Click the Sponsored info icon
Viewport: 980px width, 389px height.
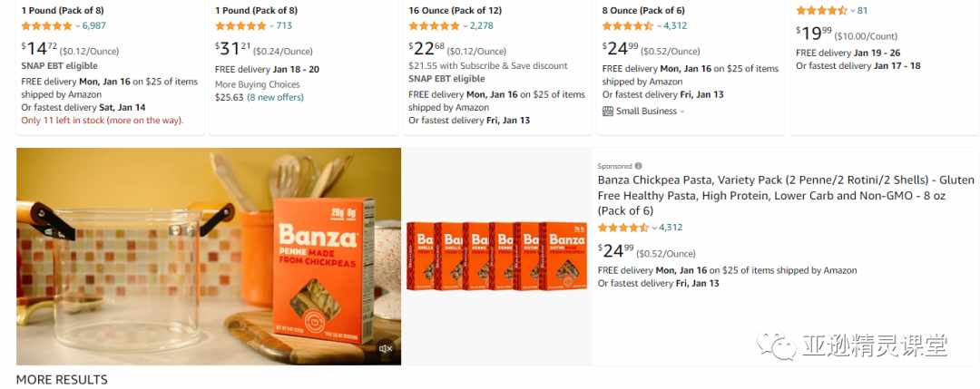click(638, 166)
